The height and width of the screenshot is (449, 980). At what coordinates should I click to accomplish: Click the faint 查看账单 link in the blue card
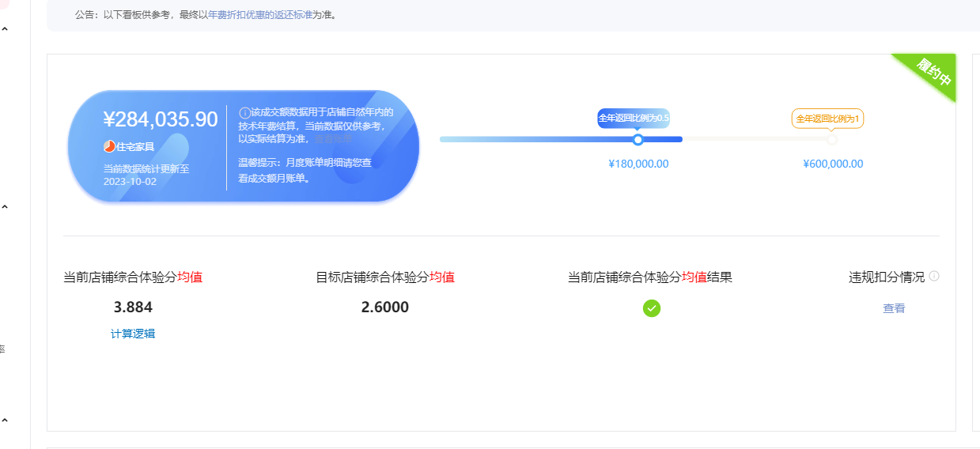point(333,138)
